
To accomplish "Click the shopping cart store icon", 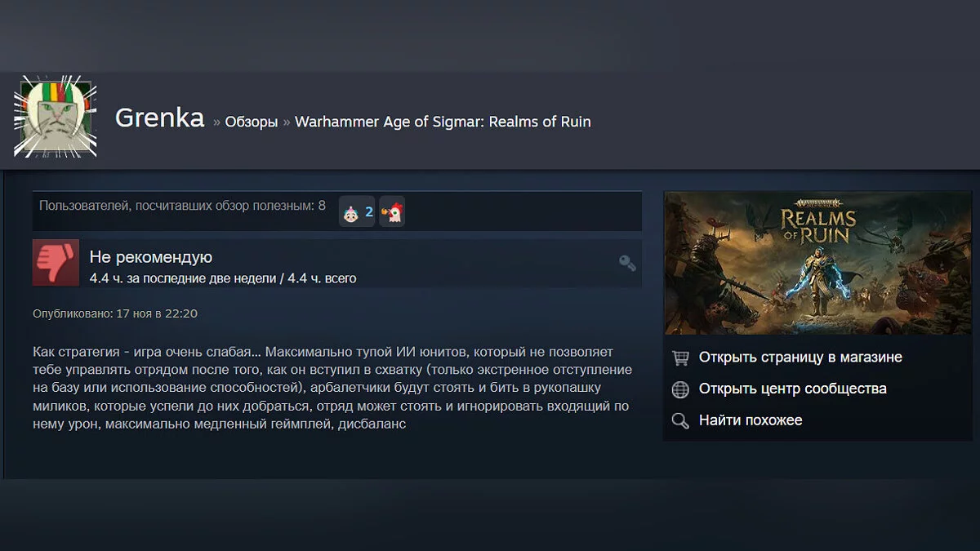I will [x=680, y=358].
